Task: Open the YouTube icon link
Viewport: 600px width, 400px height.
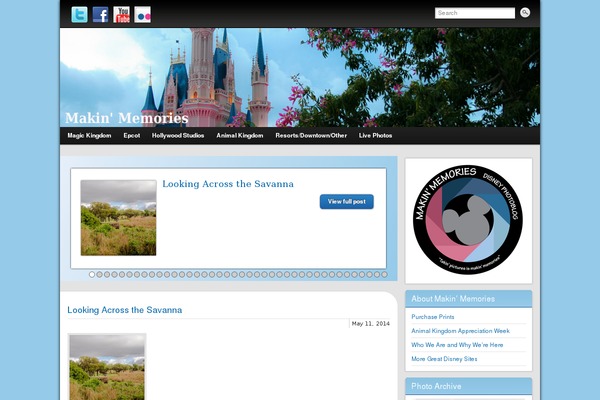Action: tap(122, 15)
